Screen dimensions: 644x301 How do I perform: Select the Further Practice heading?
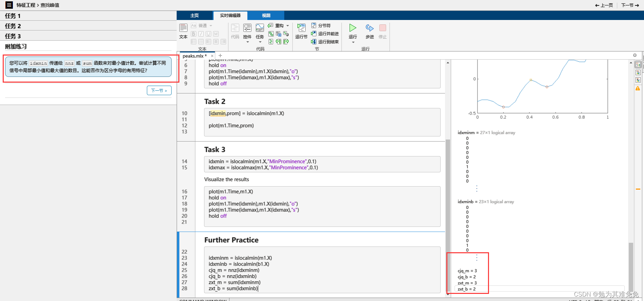(231, 240)
